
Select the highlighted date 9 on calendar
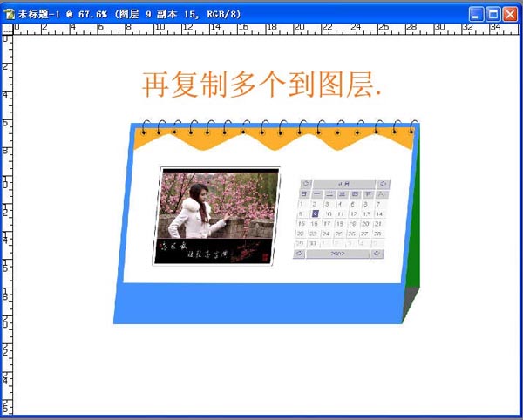click(315, 213)
